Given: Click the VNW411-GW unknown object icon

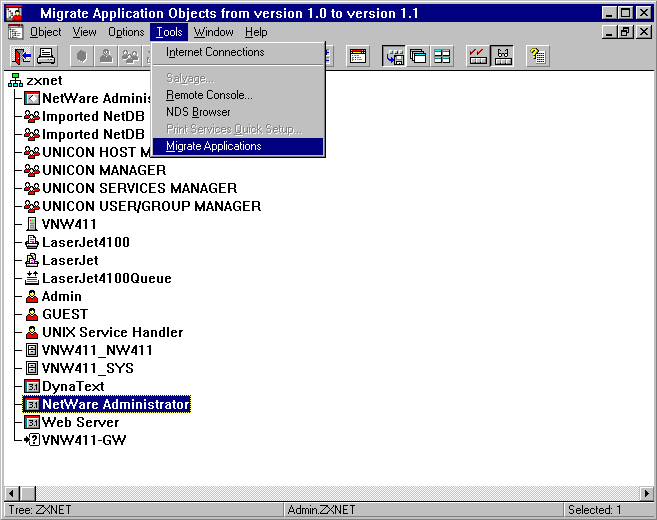Looking at the screenshot, I should pos(32,440).
